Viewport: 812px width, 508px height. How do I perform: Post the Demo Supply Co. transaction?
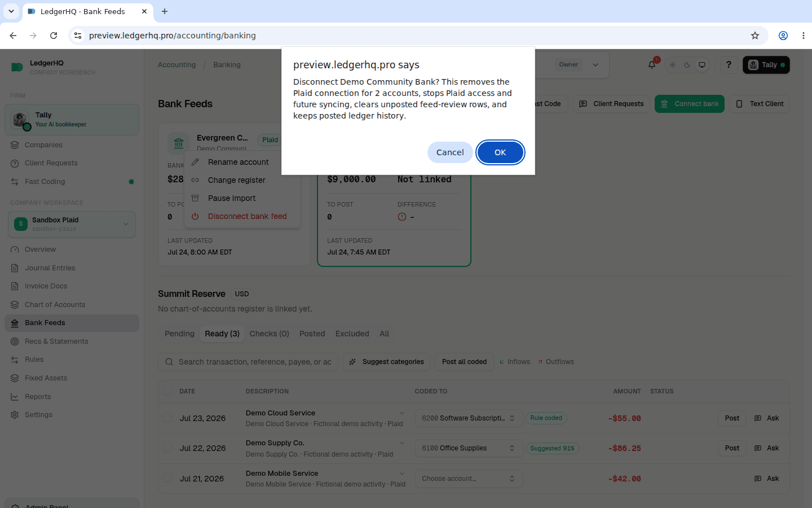point(732,448)
